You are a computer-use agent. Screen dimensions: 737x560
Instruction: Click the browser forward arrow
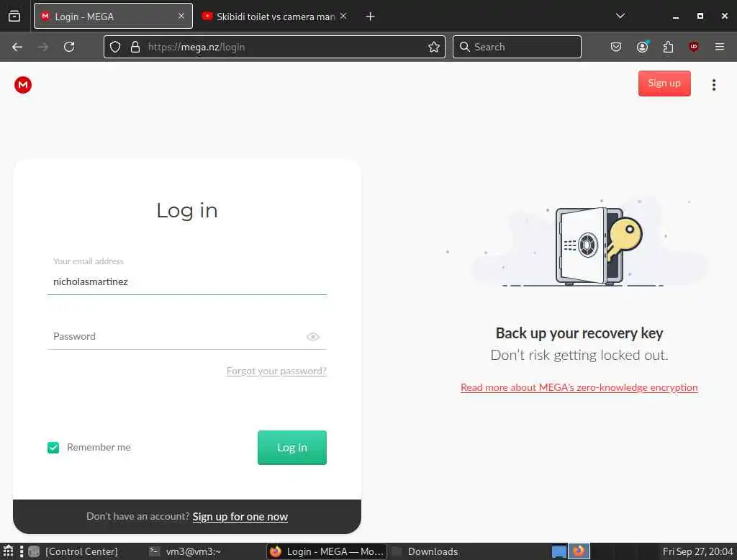click(x=43, y=47)
